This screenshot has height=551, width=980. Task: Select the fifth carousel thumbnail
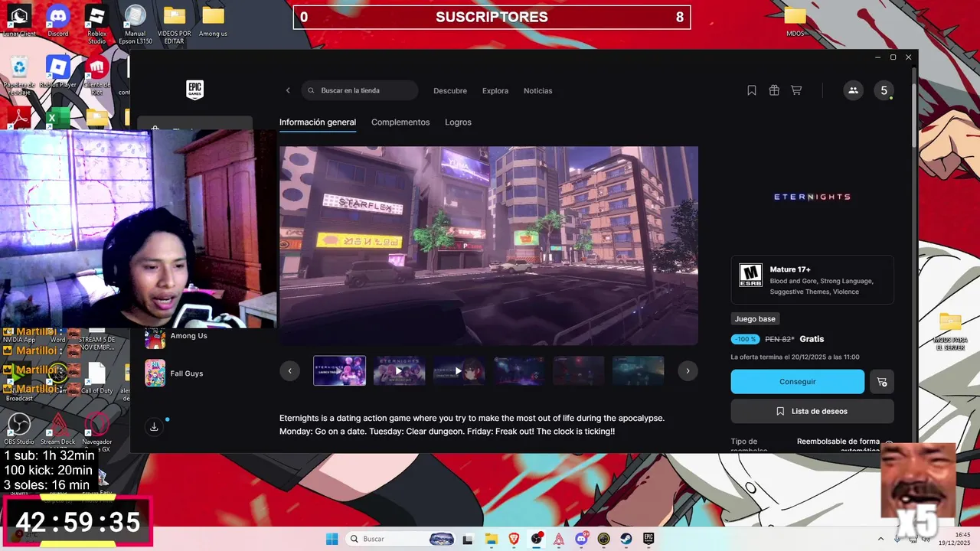coord(578,370)
